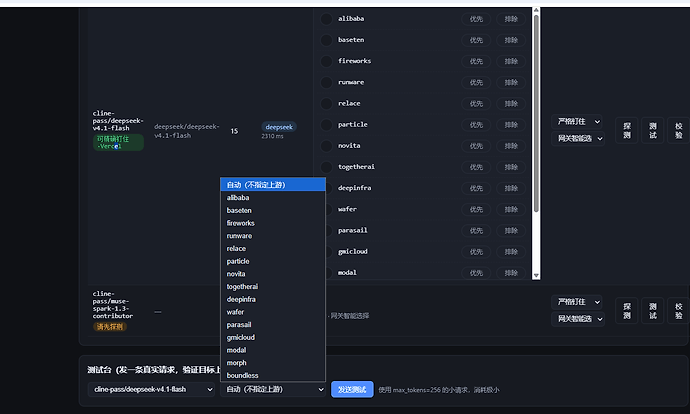This screenshot has height=414, width=690.
Task: Choose baseten in the upstream dropdown list
Action: [x=273, y=210]
